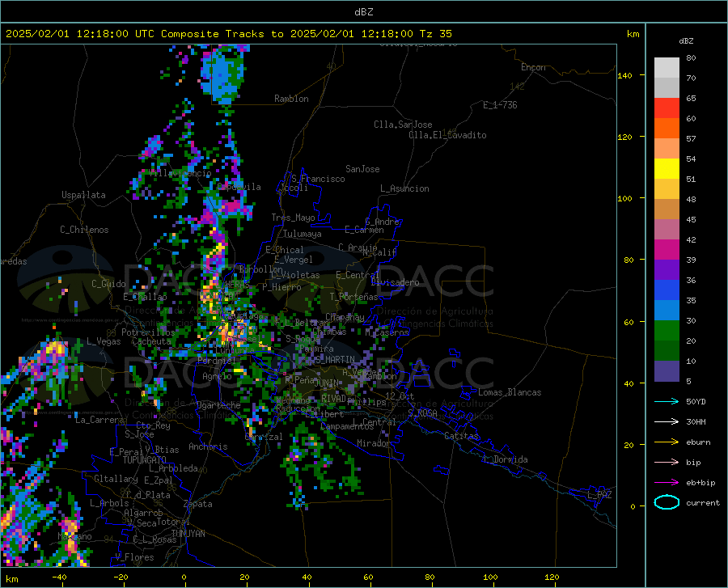Select the red 60-65 dBZ color swatch
Viewport: 728px width, 588px height.
(667, 108)
